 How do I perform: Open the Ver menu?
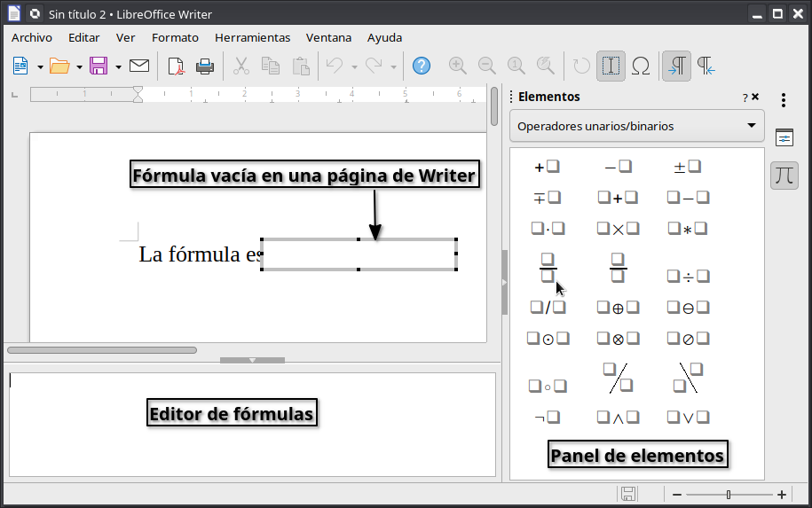coord(125,38)
